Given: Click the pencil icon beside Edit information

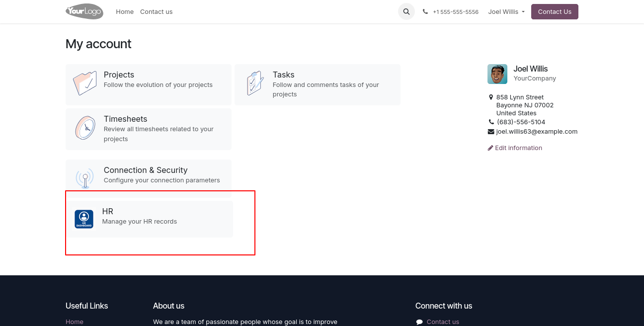Looking at the screenshot, I should [490, 148].
